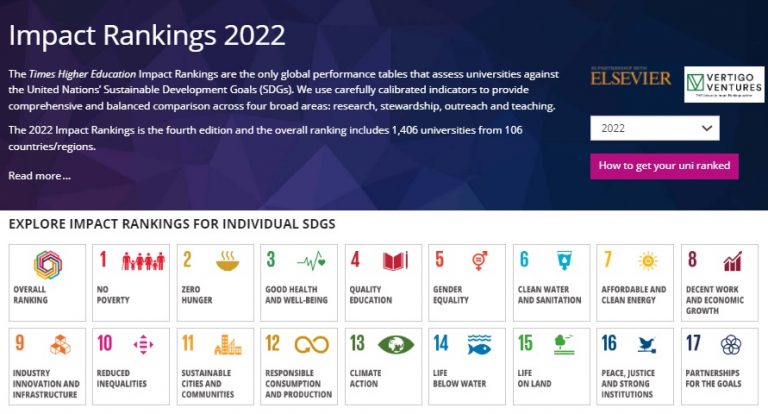Select the Quality Education book icon

click(395, 261)
